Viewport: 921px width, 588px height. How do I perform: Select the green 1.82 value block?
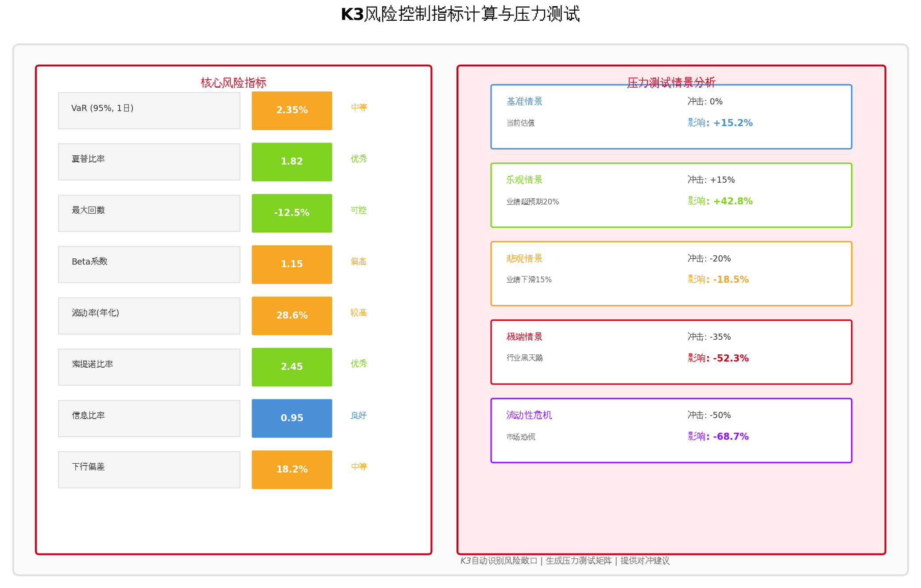(x=292, y=162)
